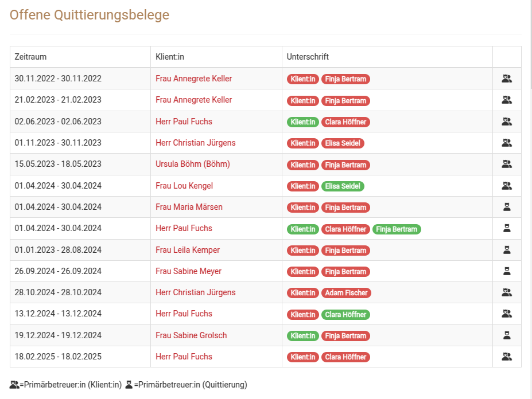Screen dimensions: 532x399
Task: Click the caregiver icon for 02.06.2023 Paul Fuchs
Action: pos(506,122)
